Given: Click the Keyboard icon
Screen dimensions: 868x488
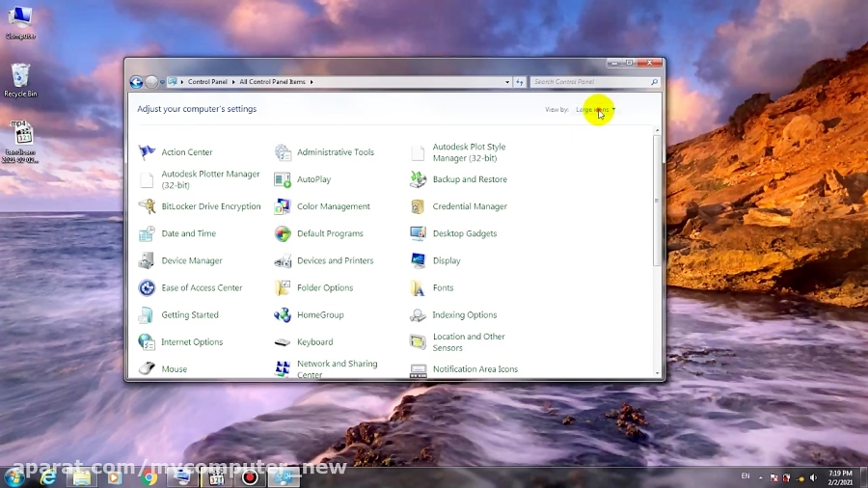Looking at the screenshot, I should pyautogui.click(x=283, y=342).
